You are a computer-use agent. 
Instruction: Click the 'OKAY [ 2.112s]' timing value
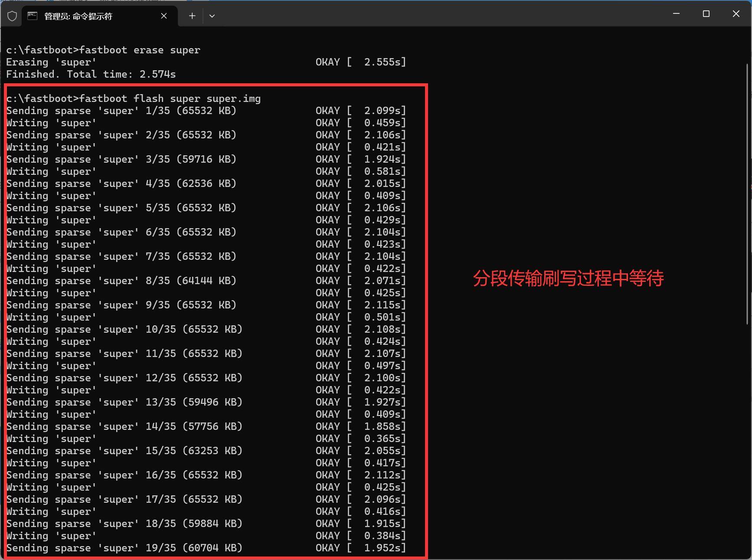pyautogui.click(x=361, y=475)
